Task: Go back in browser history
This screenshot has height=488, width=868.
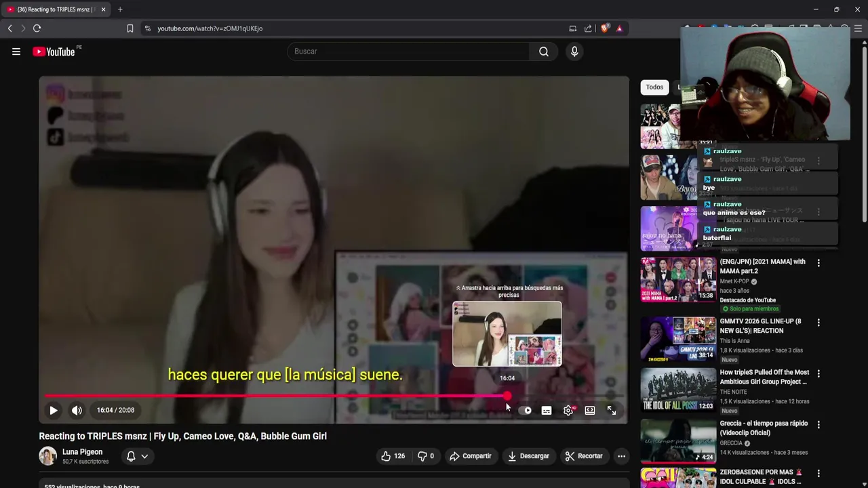Action: [x=9, y=28]
